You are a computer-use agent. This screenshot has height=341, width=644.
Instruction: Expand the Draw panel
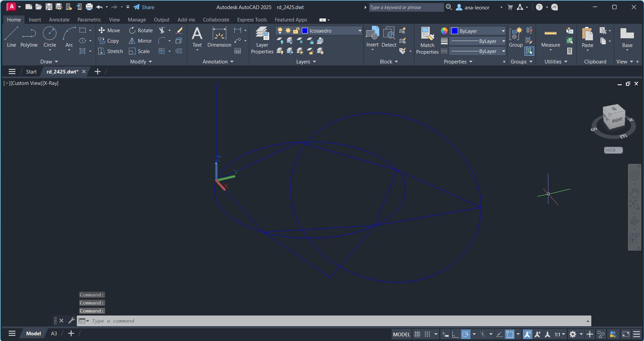49,62
